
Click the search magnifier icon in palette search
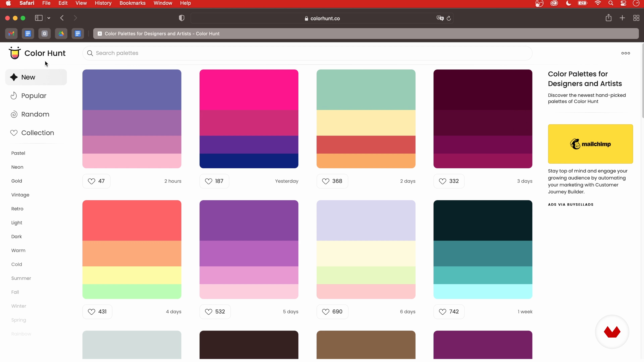[90, 53]
